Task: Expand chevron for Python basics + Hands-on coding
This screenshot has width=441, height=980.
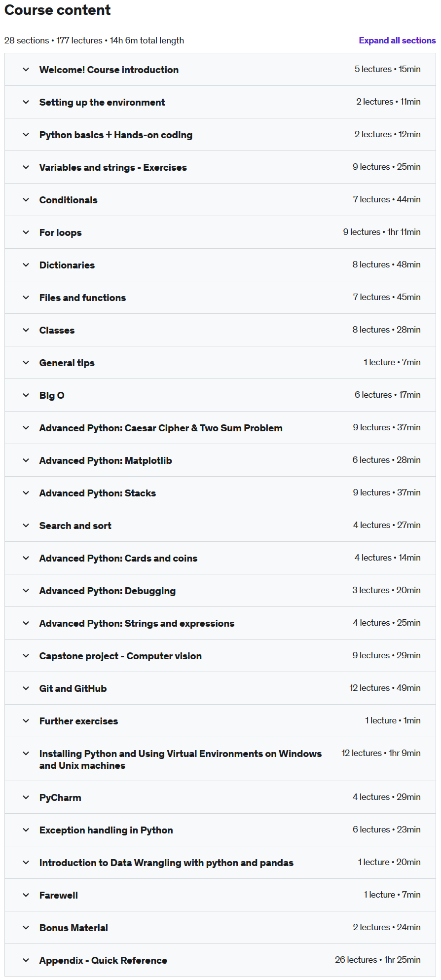Action: [x=26, y=135]
